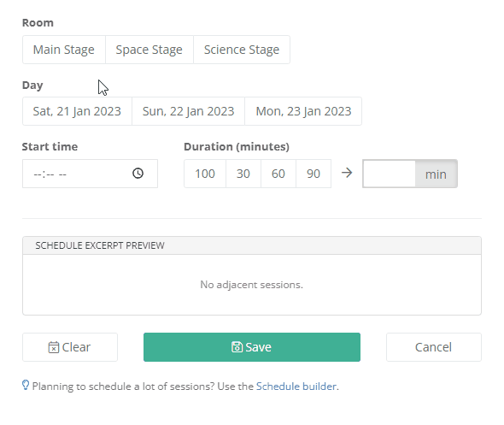Click the floppy disk icon on Save
This screenshot has height=425, width=504.
point(237,347)
